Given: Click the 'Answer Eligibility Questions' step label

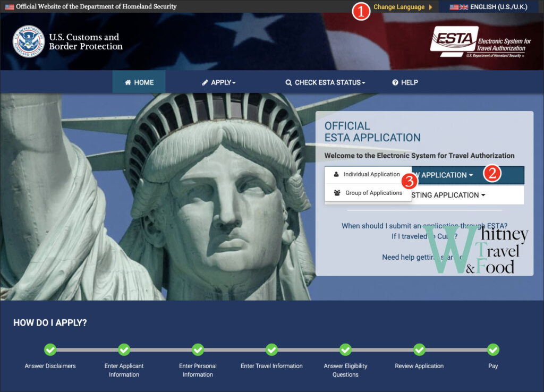Looking at the screenshot, I should pos(345,370).
